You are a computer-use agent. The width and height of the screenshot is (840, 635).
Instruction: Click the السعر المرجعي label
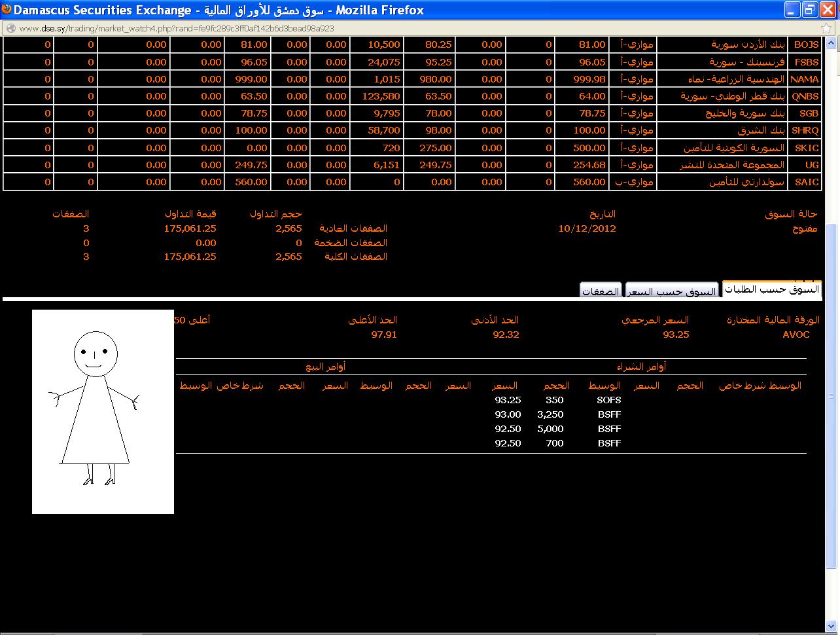pos(655,320)
